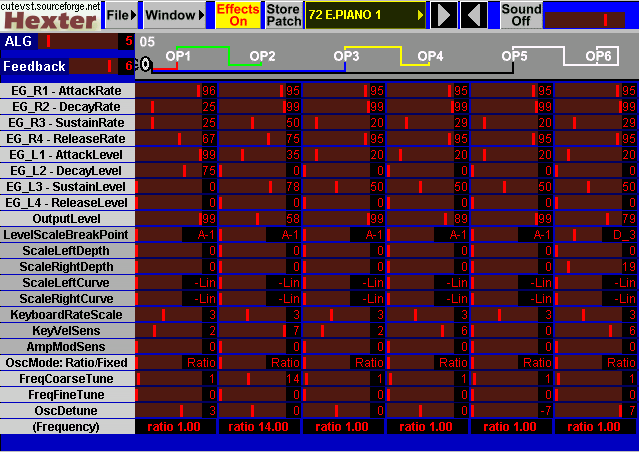Screen dimensions: 639x452
Task: Click the Sound Off button
Action: 521,15
